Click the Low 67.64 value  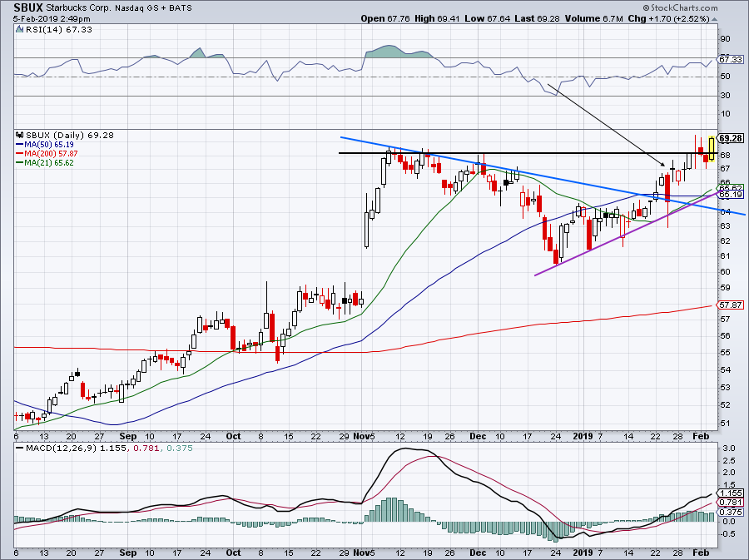point(487,18)
